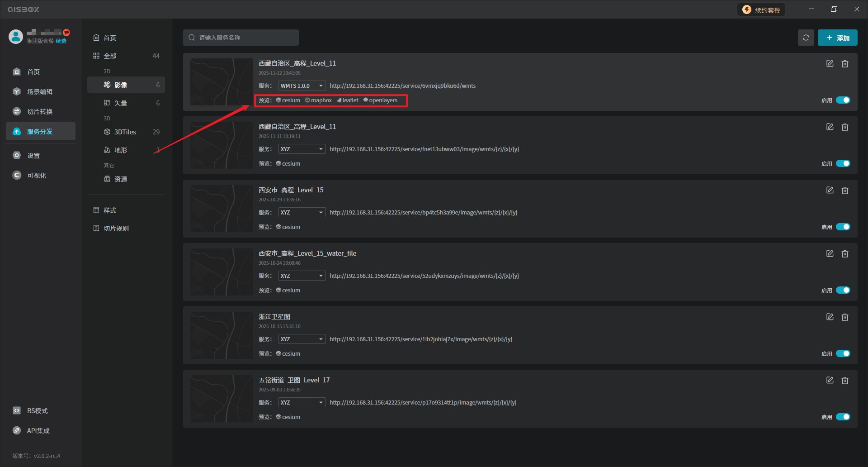
Task: Click the refresh icon next to Add button
Action: pyautogui.click(x=806, y=38)
